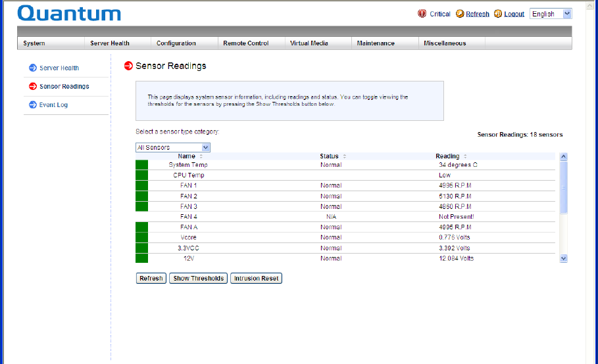
Task: Click the Server Health sidebar arrow icon
Action: point(33,68)
